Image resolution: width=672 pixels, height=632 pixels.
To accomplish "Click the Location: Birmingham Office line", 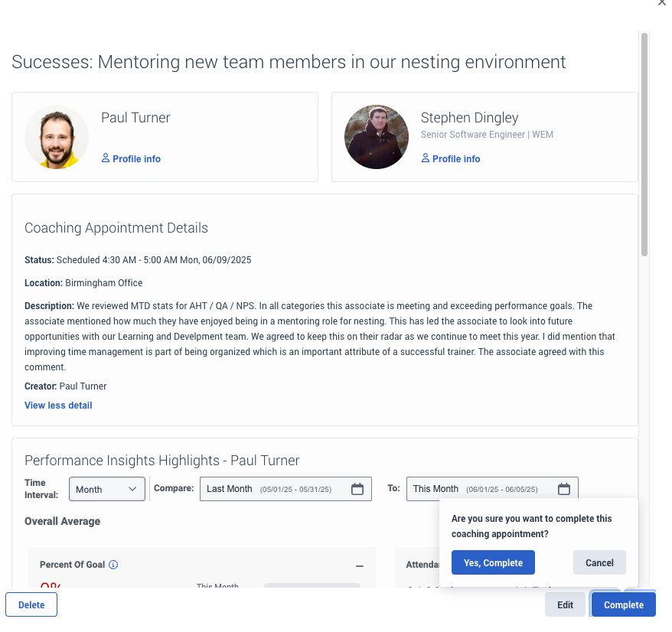I will [83, 283].
